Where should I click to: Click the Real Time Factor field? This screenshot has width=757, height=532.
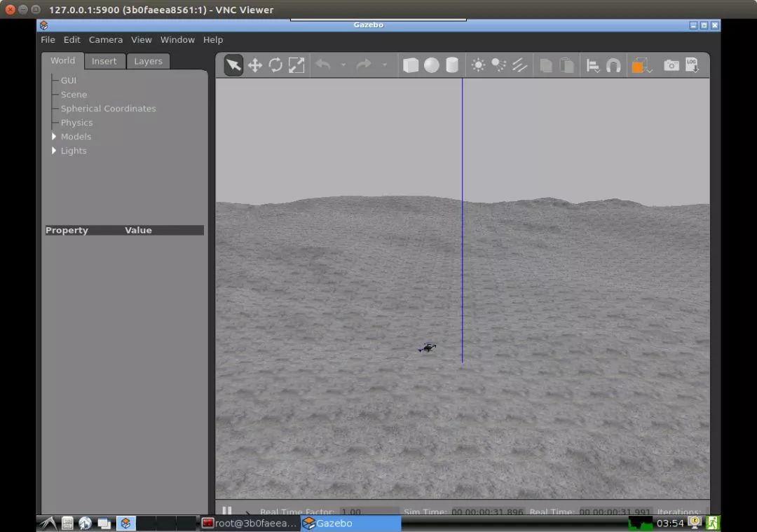pos(369,512)
